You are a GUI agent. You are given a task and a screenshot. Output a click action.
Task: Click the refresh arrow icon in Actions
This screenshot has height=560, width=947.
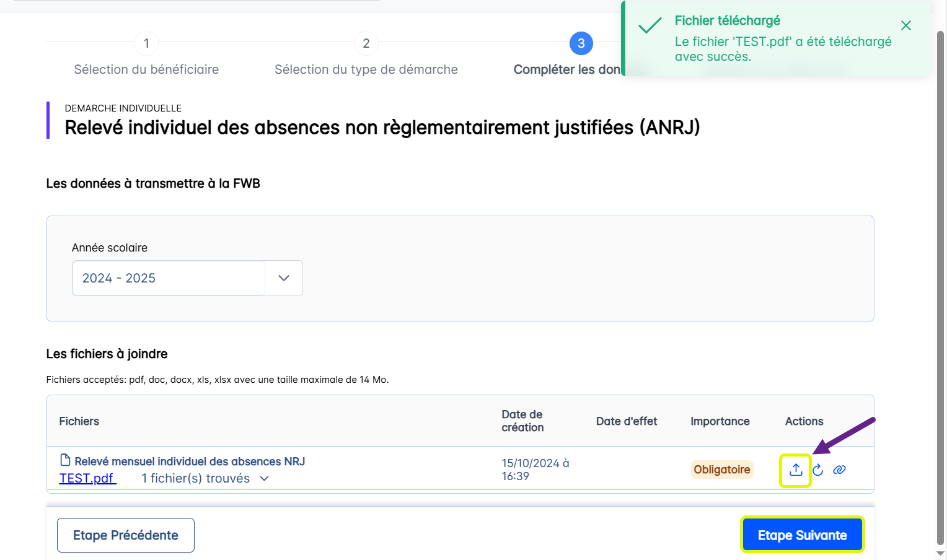pyautogui.click(x=818, y=470)
